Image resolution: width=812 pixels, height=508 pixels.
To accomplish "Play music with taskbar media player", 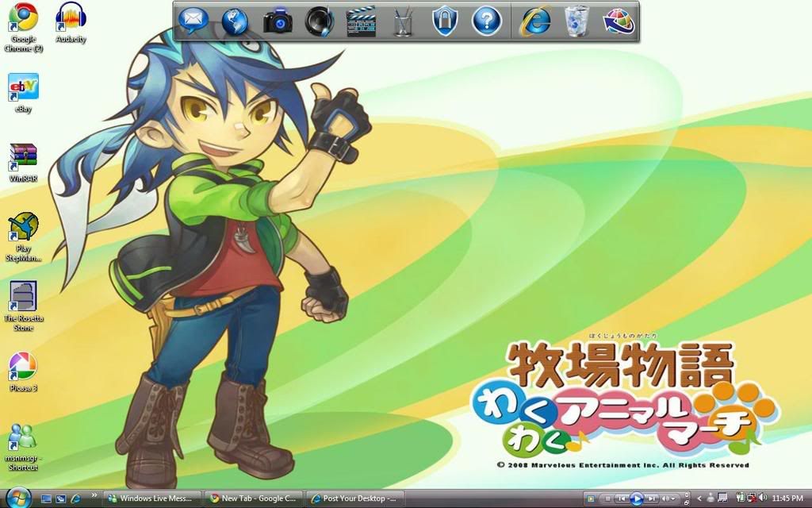I will (x=637, y=498).
